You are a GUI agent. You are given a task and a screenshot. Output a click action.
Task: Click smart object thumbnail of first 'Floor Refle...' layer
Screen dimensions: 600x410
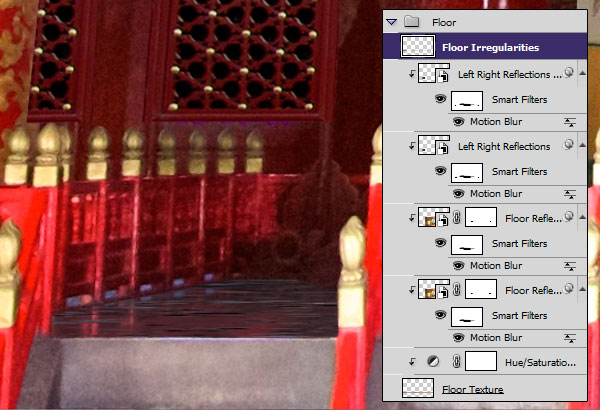(433, 217)
